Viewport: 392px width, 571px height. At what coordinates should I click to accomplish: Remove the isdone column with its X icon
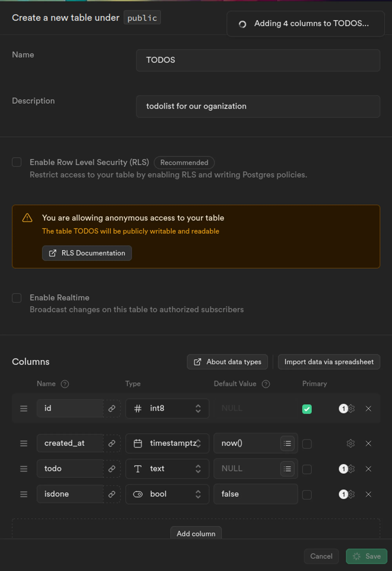368,494
